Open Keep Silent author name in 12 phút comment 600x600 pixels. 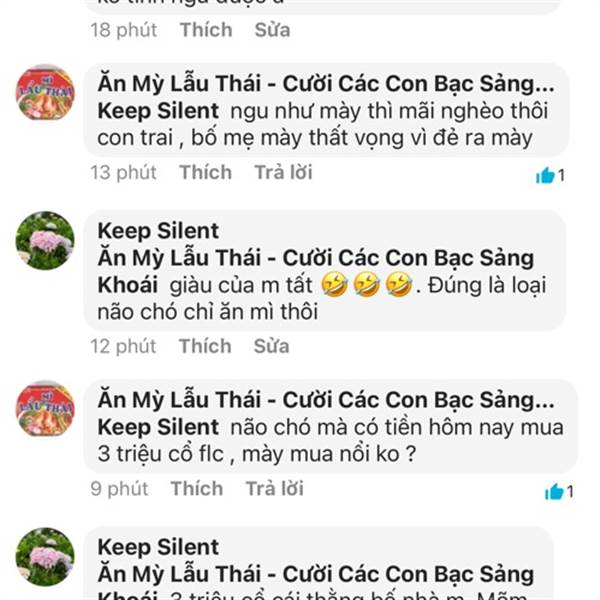pos(158,231)
